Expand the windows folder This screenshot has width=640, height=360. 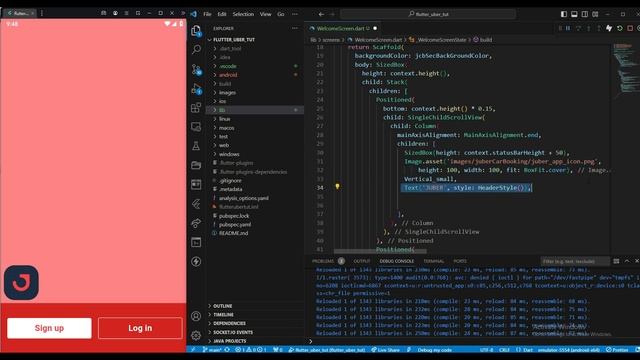coord(229,154)
